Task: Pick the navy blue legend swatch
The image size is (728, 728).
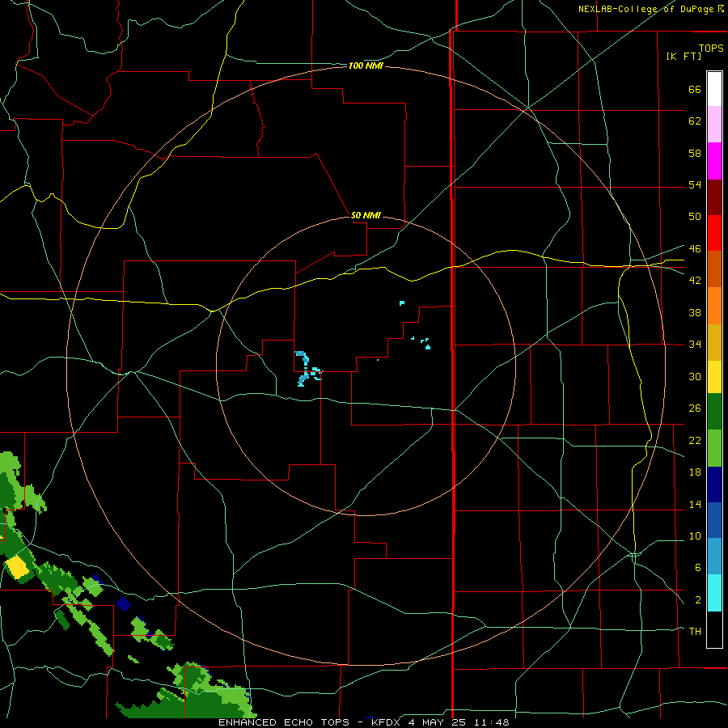Action: (714, 485)
